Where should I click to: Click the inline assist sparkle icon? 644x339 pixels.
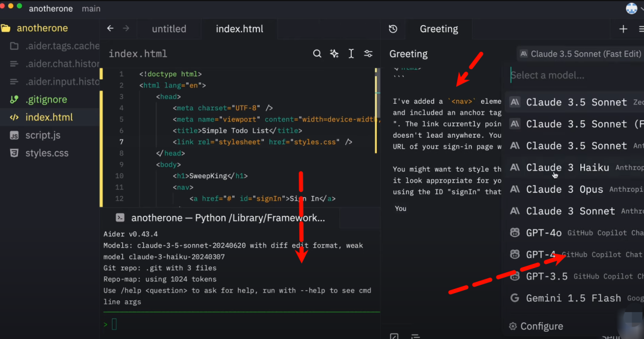334,54
